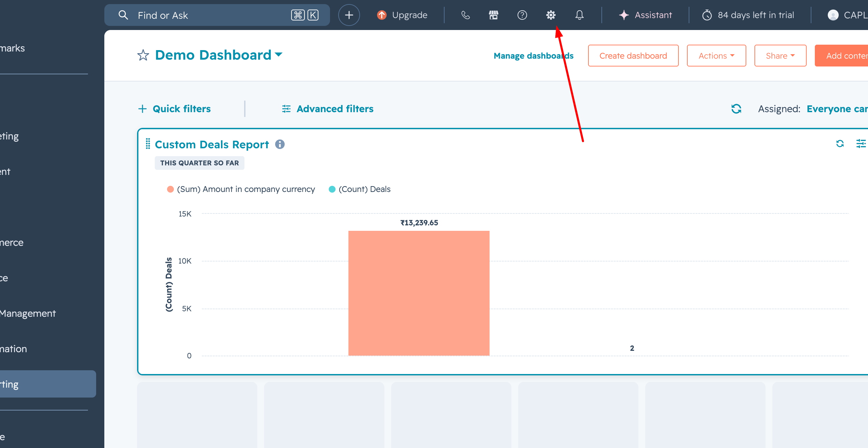868x448 pixels.
Task: Click the calling phone icon
Action: (465, 15)
